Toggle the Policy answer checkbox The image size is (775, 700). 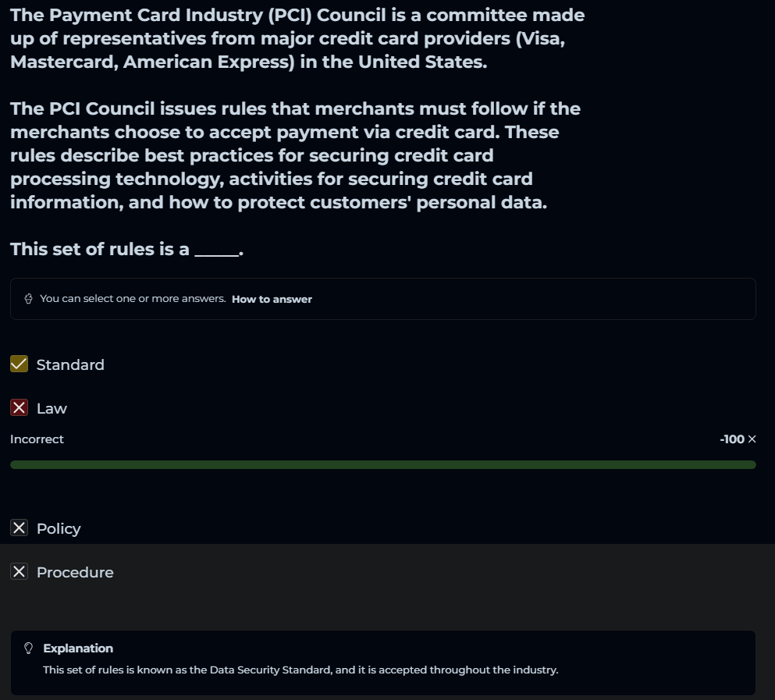click(x=20, y=528)
